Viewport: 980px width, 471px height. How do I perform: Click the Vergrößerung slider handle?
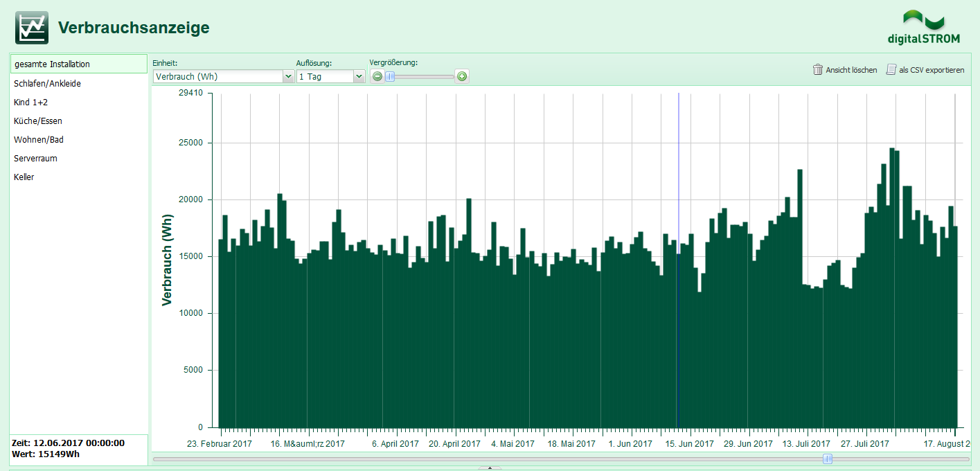(x=390, y=76)
